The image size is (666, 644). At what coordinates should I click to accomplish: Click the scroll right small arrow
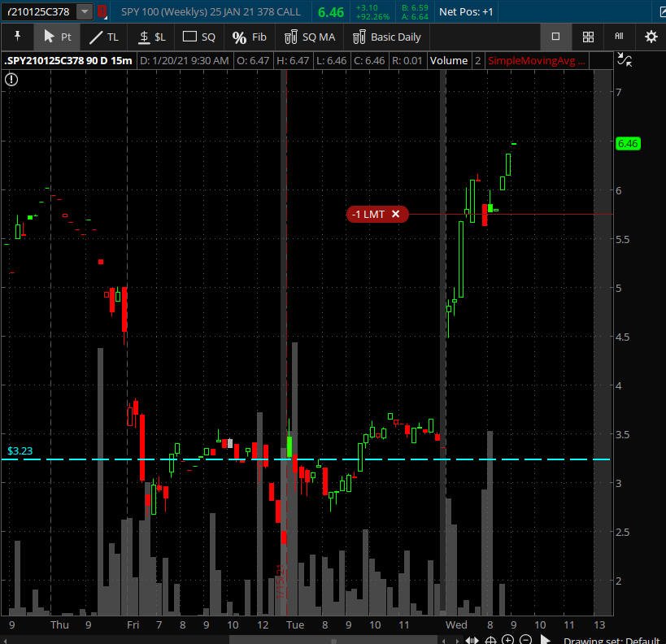pyautogui.click(x=457, y=641)
